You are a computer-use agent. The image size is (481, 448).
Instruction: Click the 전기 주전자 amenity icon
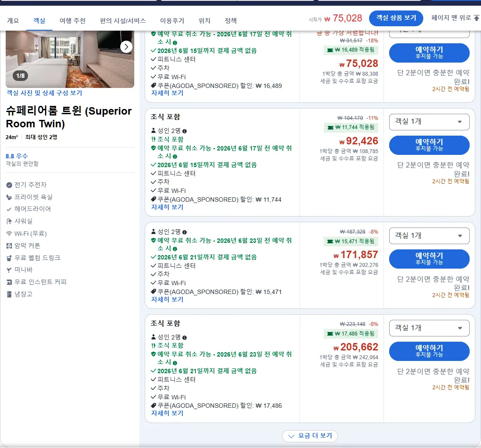point(9,185)
